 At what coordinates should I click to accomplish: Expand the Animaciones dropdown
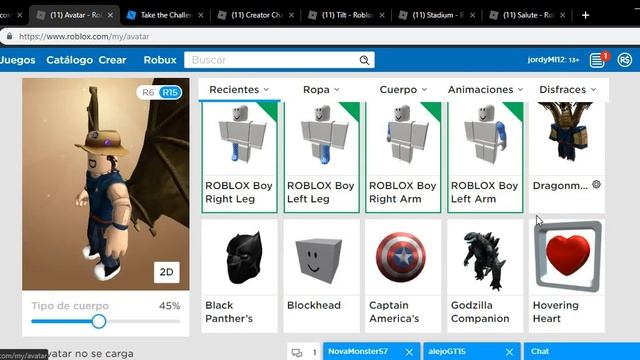[485, 89]
